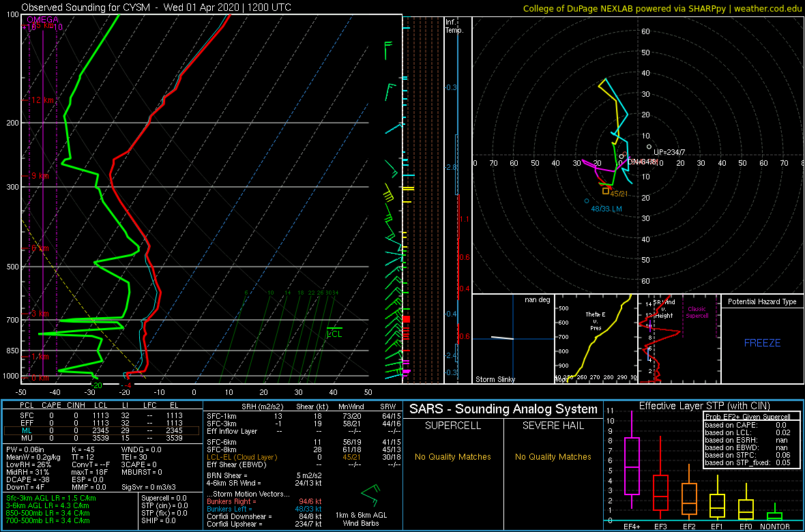This screenshot has height=532, width=805.
Task: Click the 'SEVERE HAIL' column header
Action: [x=553, y=426]
